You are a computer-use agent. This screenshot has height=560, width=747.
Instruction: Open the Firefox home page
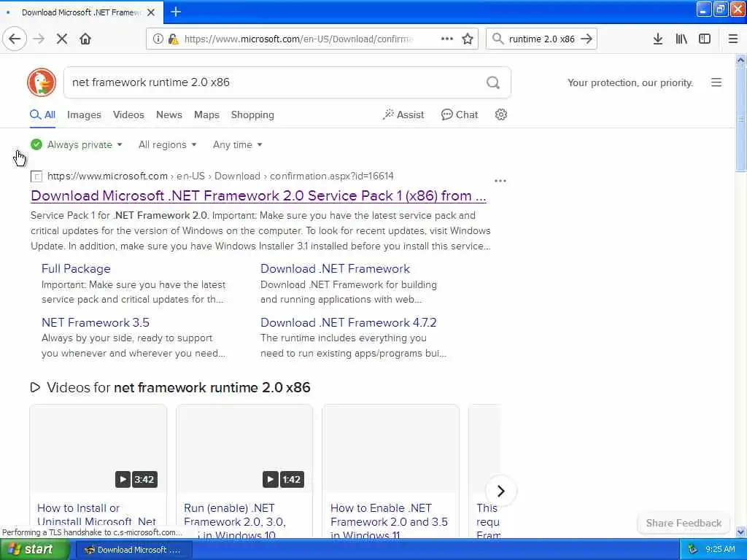pos(85,39)
